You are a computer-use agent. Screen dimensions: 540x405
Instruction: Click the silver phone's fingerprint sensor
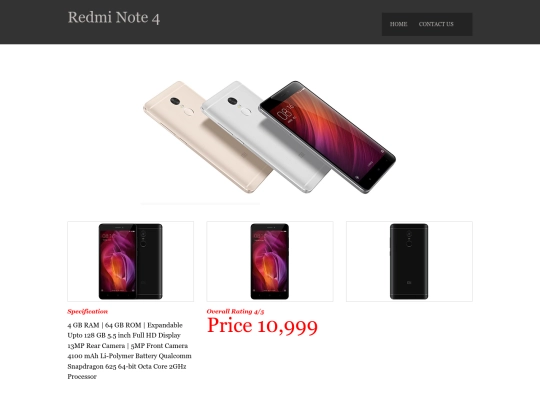pos(246,112)
